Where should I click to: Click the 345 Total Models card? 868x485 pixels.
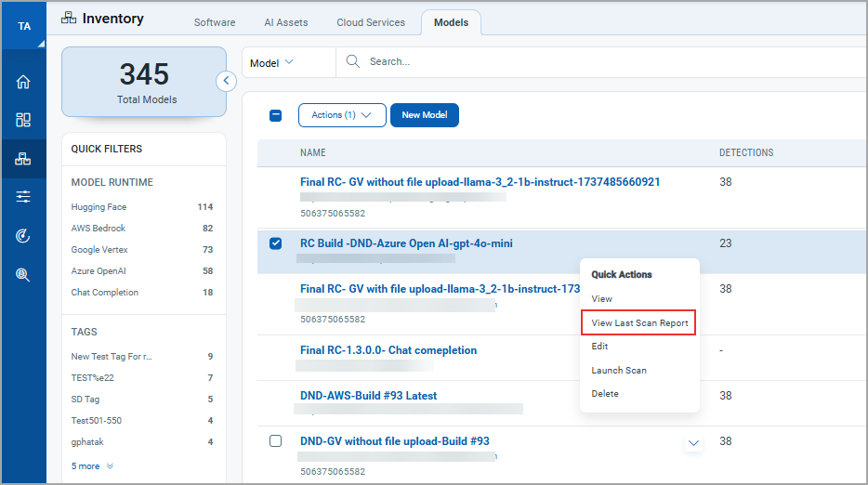click(x=144, y=82)
